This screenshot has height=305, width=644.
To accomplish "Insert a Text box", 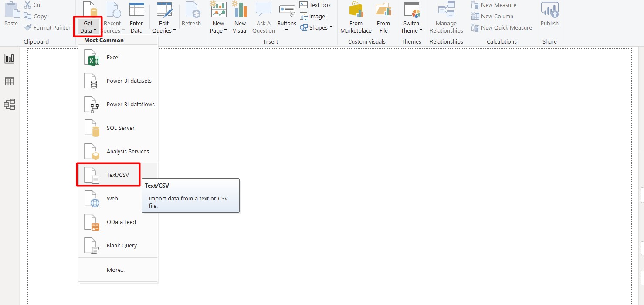I will point(315,5).
